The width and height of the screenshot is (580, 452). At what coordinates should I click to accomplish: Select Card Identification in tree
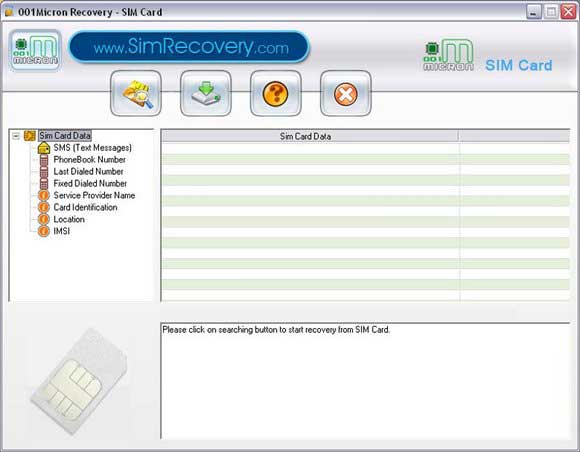(85, 207)
